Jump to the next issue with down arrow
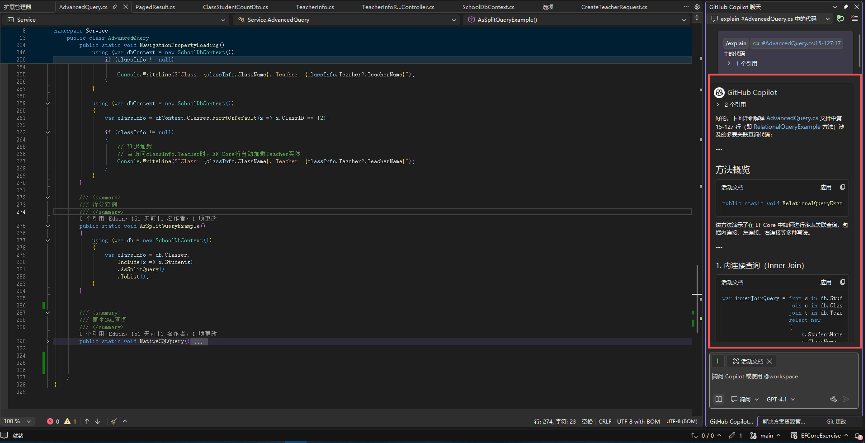 [x=98, y=421]
